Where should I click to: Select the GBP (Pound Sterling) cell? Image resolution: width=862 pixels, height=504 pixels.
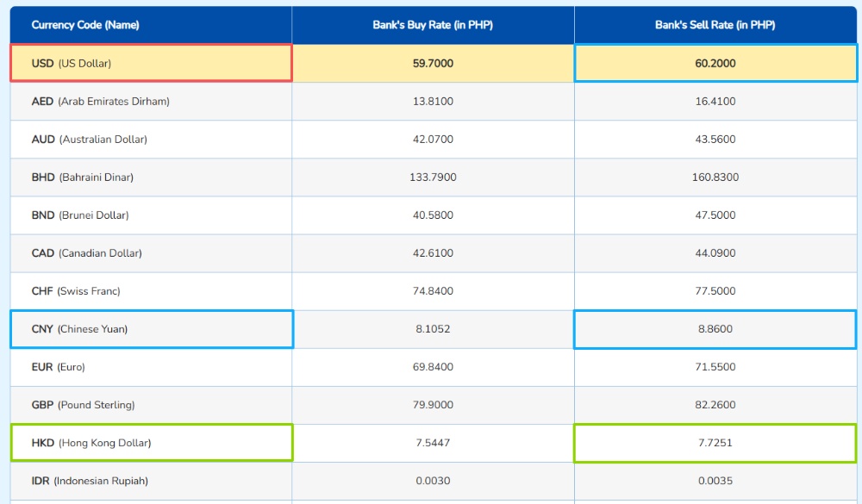click(x=84, y=405)
